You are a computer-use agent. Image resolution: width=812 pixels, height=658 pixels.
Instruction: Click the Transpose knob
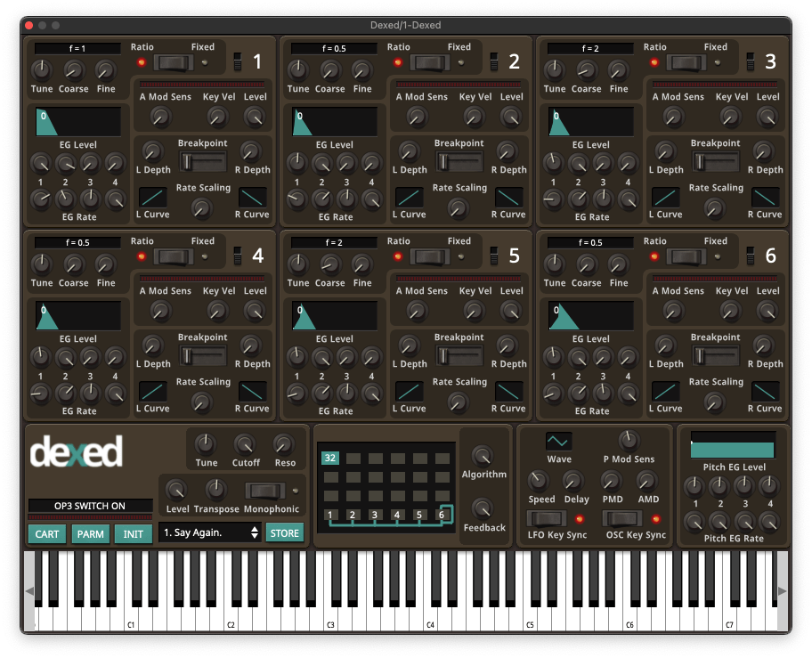click(216, 490)
